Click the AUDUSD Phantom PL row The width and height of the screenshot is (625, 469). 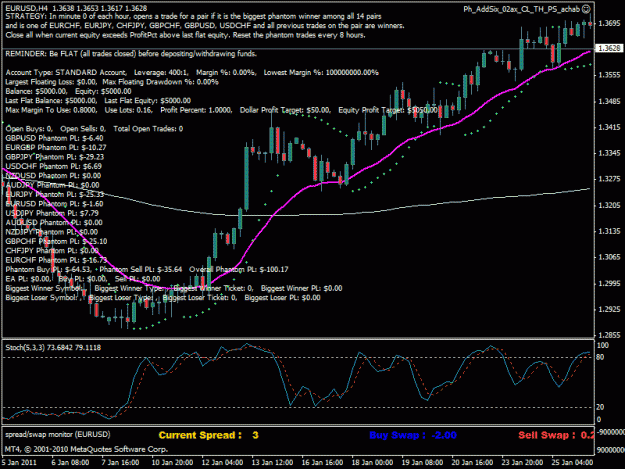click(54, 222)
